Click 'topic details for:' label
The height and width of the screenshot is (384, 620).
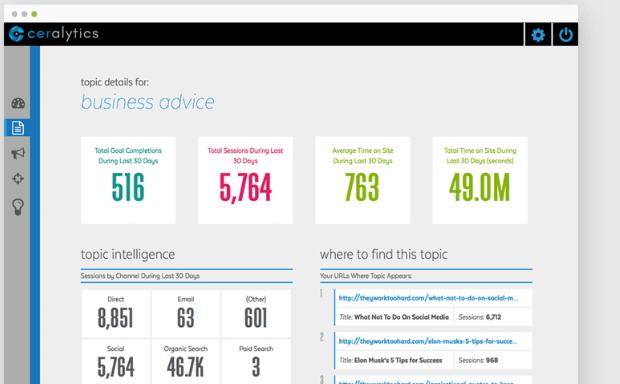[115, 82]
